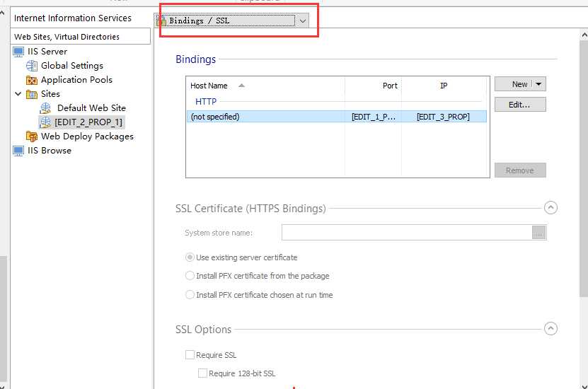Select IIS Server in the tree
Viewport: 588px width, 389px height.
(47, 52)
